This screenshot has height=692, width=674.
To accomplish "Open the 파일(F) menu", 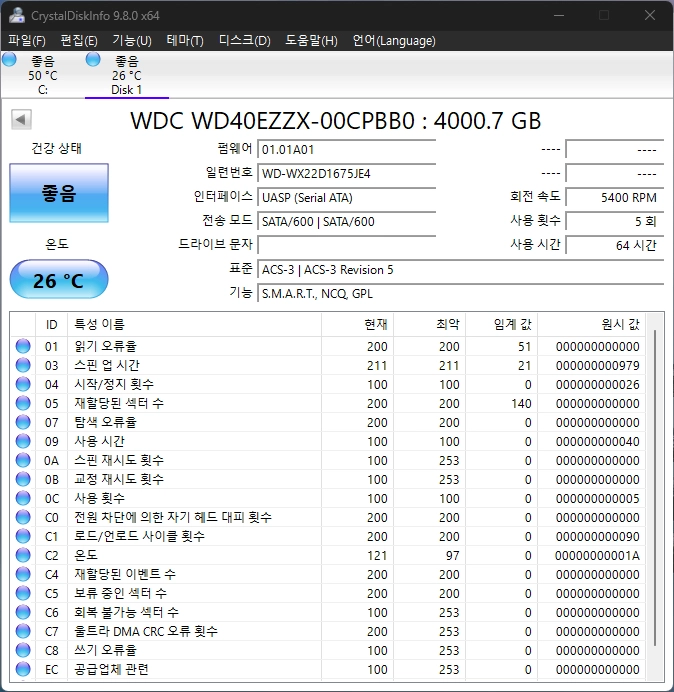I will coord(27,41).
